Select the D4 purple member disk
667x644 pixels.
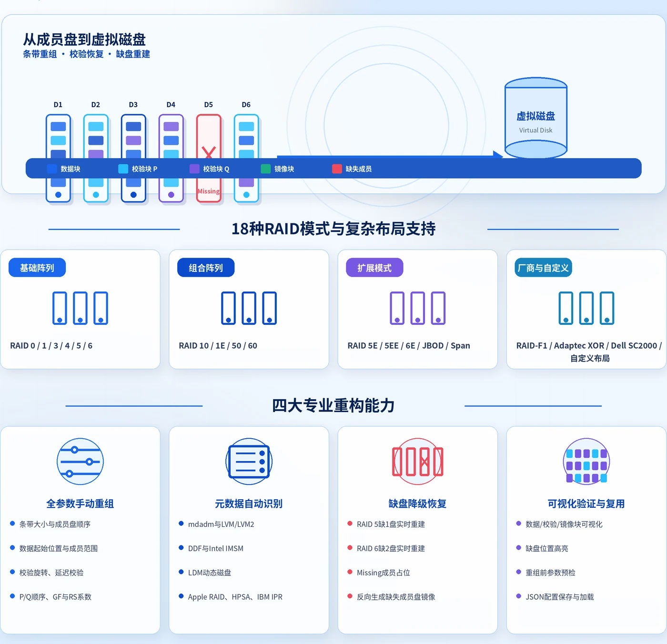[171, 158]
